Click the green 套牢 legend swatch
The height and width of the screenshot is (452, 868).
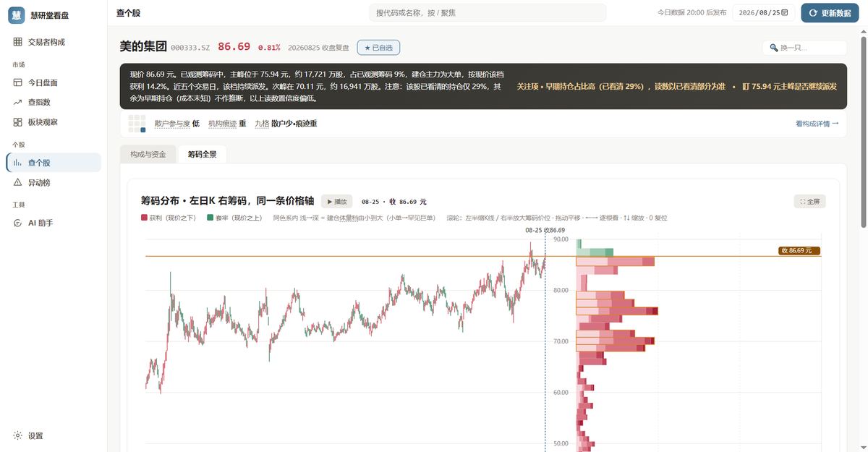point(210,218)
